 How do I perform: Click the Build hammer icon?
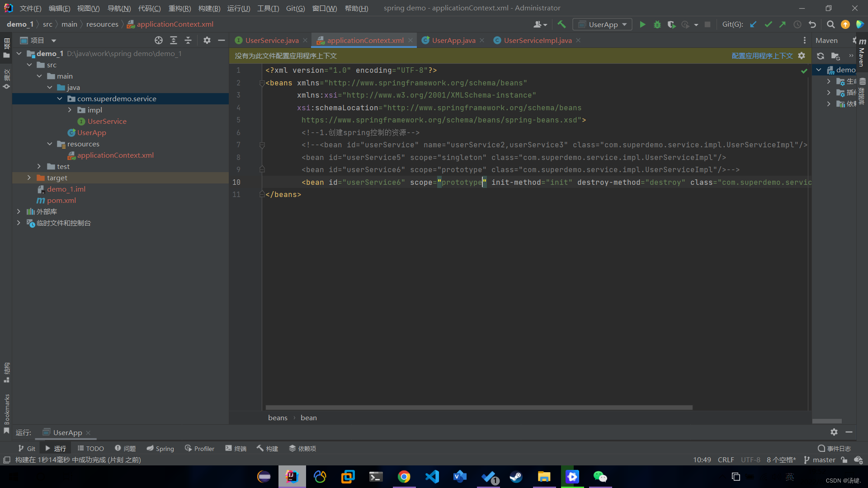pos(561,24)
